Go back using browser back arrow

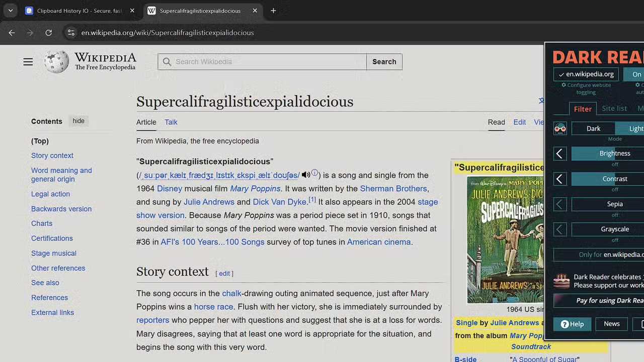click(12, 33)
